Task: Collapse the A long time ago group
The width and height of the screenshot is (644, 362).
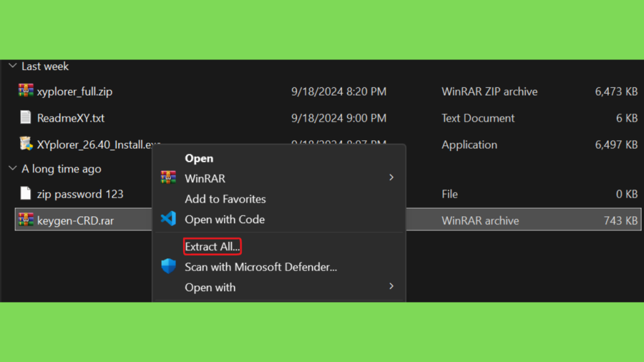Action: point(13,168)
